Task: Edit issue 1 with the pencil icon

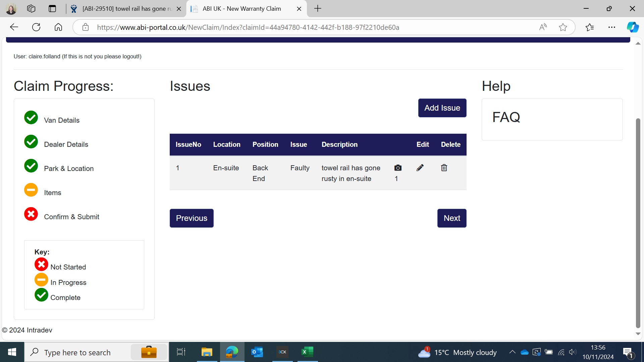Action: 420,168
